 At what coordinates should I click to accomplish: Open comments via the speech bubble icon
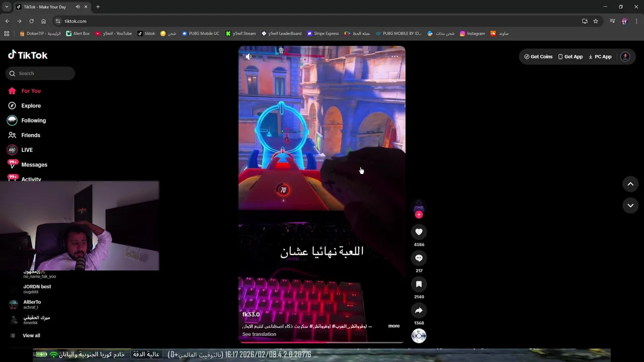coord(419,258)
